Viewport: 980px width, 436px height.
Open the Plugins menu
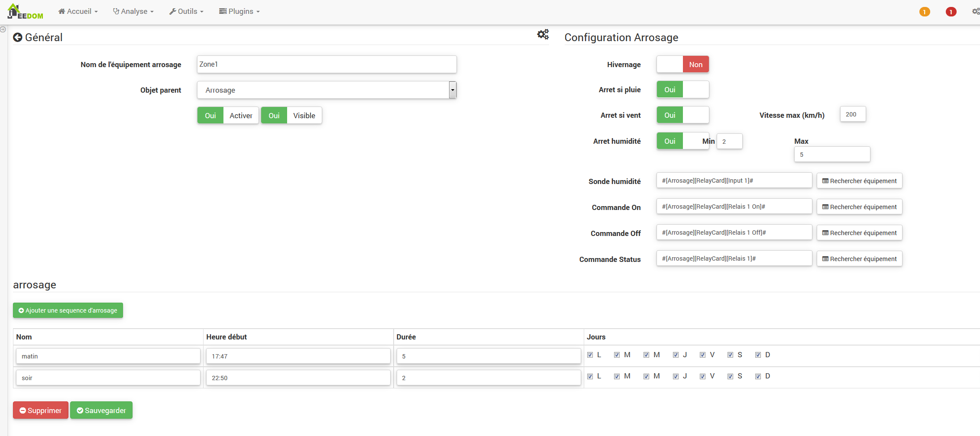click(239, 12)
